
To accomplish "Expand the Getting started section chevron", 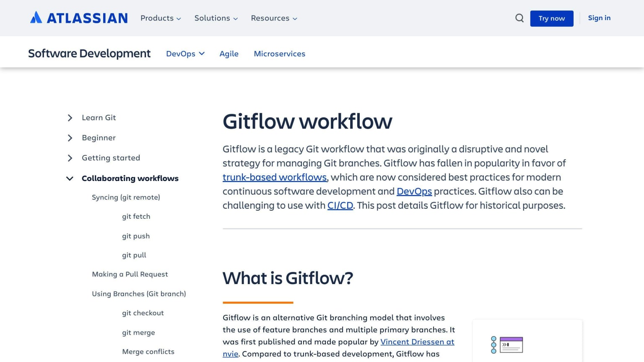I will coord(70,158).
